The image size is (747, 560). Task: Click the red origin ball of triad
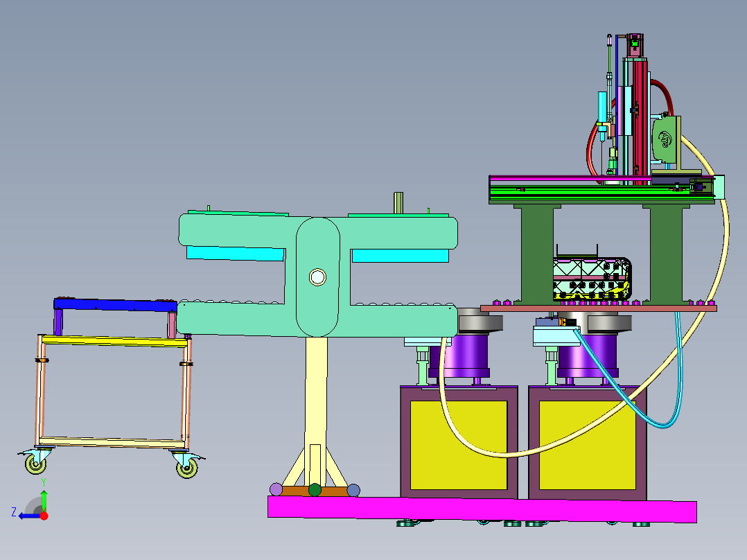tap(44, 516)
